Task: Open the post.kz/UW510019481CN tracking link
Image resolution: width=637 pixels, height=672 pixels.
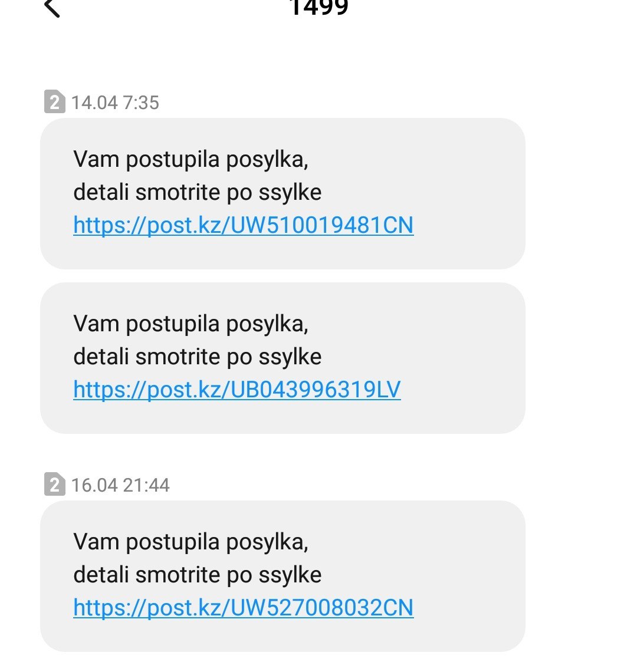Action: point(243,225)
